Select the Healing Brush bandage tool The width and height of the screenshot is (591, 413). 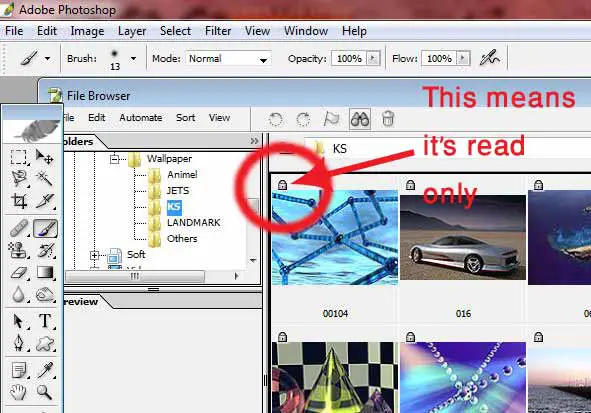[19, 228]
